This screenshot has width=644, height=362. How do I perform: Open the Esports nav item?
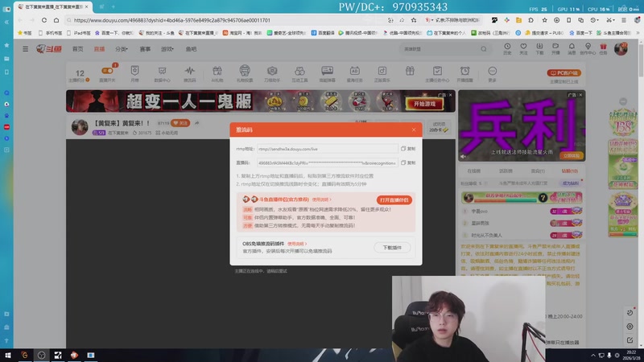[x=145, y=49]
